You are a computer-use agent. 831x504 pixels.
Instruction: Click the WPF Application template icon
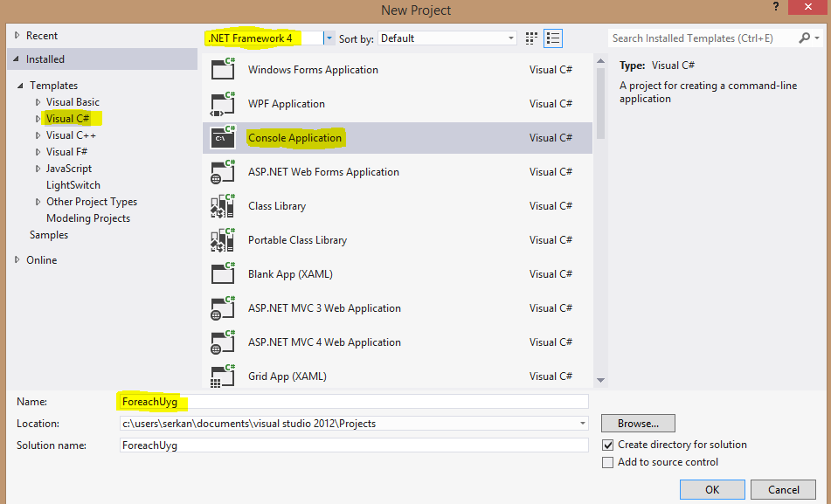pyautogui.click(x=223, y=104)
